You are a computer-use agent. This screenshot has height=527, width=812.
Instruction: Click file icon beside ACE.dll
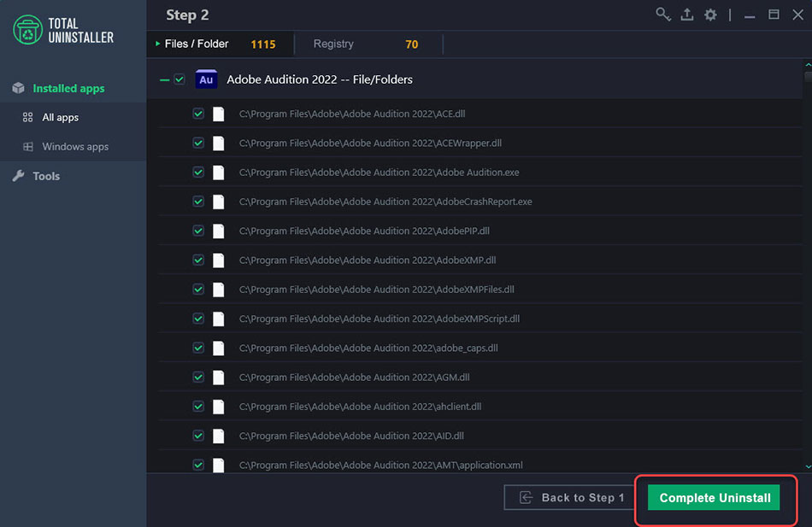[x=219, y=114]
